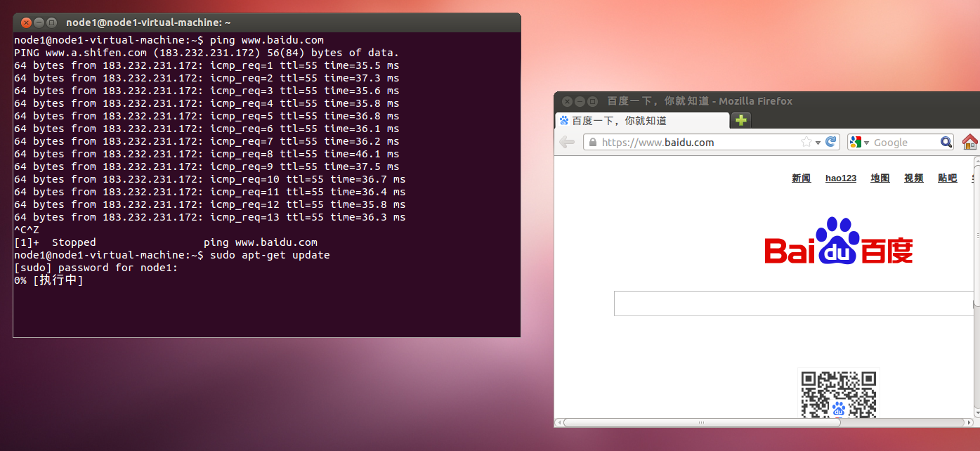Go to the Firefox home page via the house icon
This screenshot has height=451, width=980.
pyautogui.click(x=969, y=142)
